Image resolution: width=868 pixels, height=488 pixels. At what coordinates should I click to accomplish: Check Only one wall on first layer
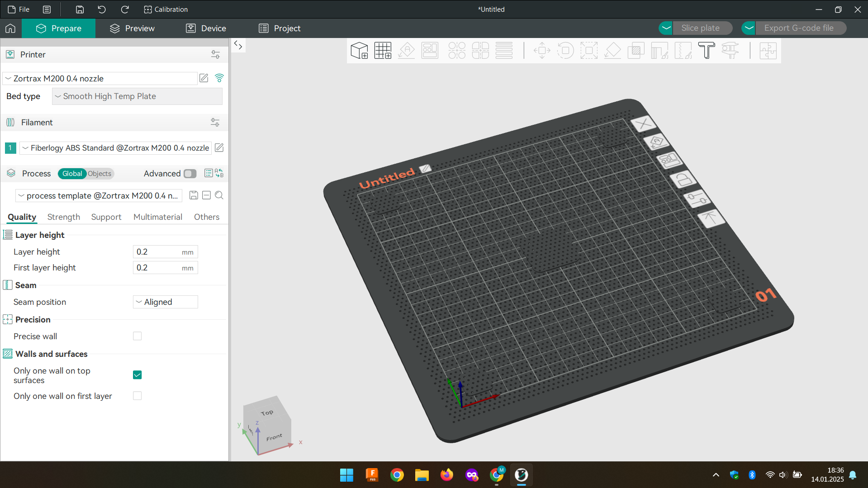(138, 396)
